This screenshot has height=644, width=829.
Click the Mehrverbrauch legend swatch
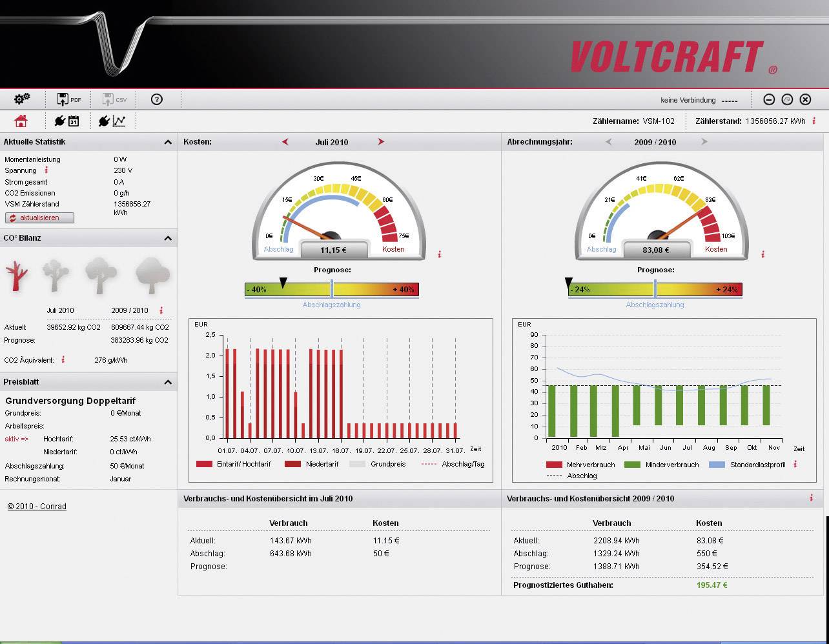pos(554,465)
